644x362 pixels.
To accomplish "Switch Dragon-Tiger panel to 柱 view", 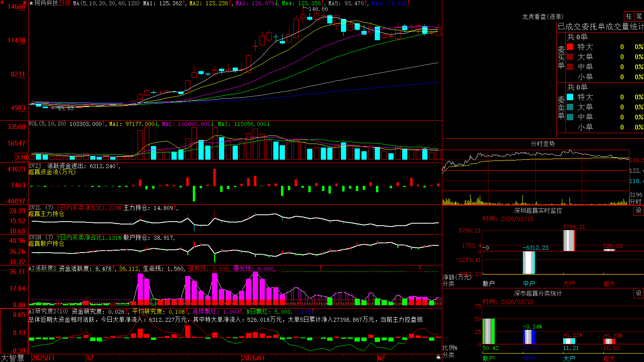I will (x=629, y=16).
